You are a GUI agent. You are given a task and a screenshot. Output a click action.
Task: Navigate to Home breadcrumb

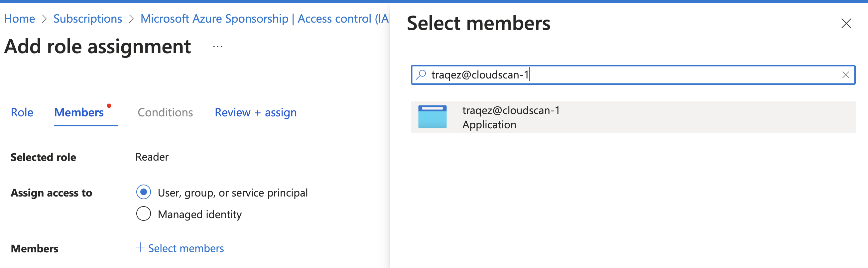[x=20, y=19]
